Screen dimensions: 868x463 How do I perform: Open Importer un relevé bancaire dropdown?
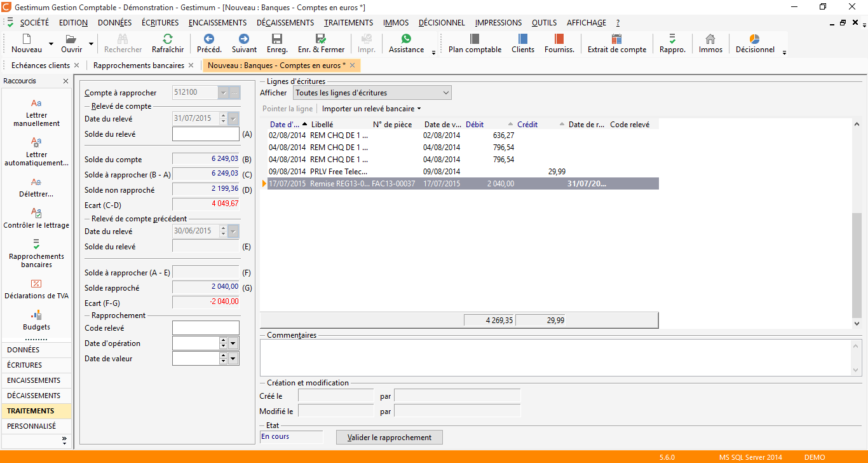click(x=371, y=109)
